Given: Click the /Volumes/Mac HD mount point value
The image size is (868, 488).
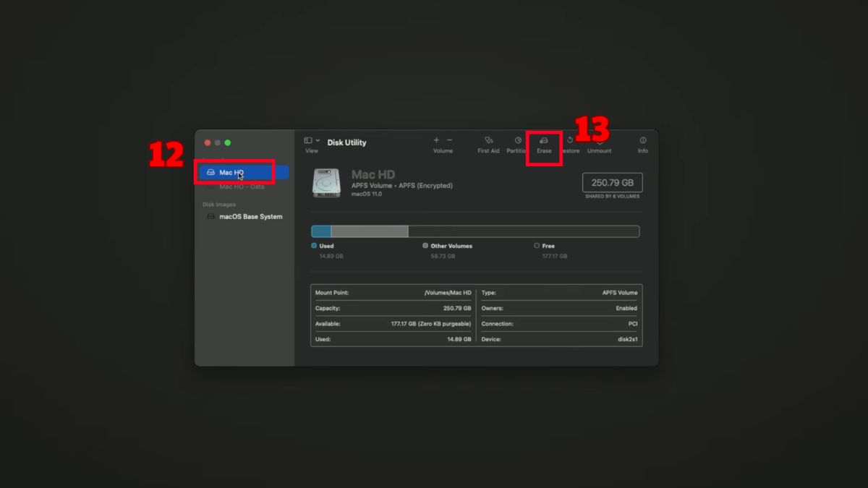Looking at the screenshot, I should [x=448, y=293].
